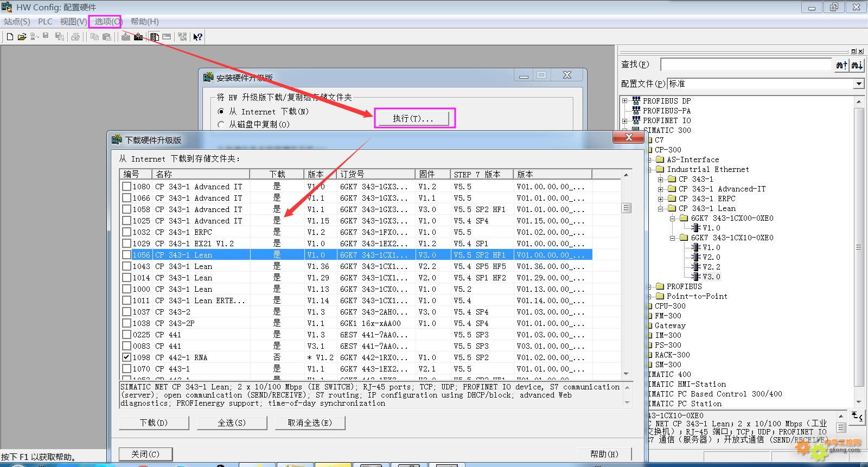868x467 pixels.
Task: Click the 全选(S) button
Action: pos(232,423)
